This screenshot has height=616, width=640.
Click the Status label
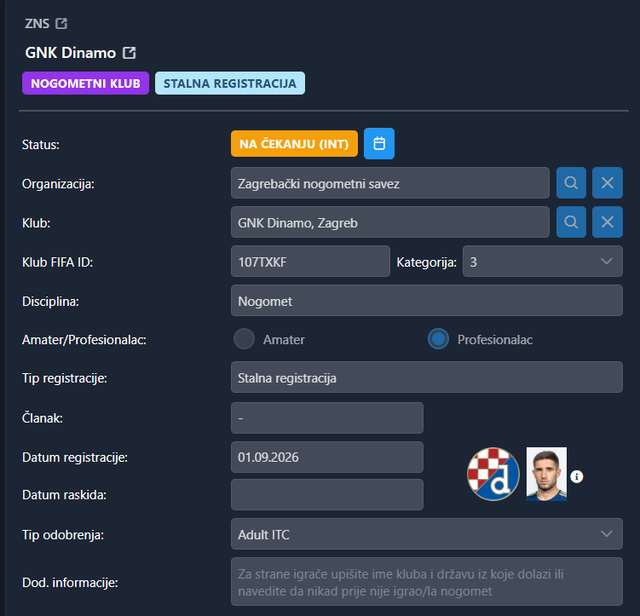[41, 145]
